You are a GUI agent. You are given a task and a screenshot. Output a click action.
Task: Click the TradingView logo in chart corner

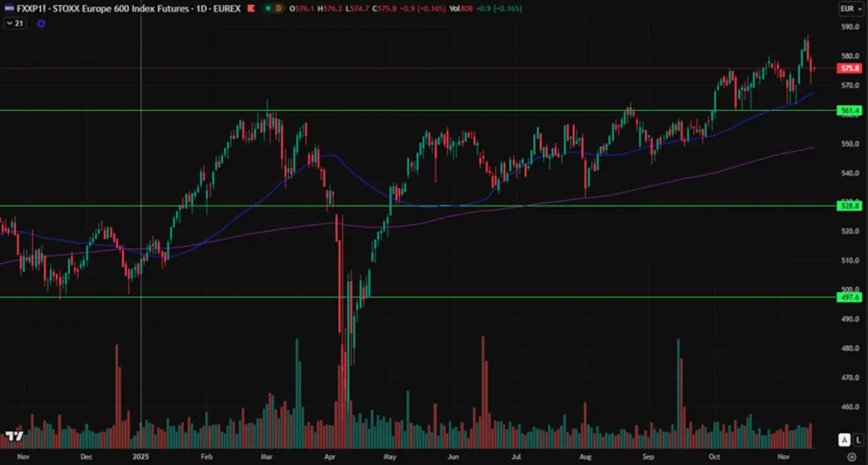pos(15,437)
